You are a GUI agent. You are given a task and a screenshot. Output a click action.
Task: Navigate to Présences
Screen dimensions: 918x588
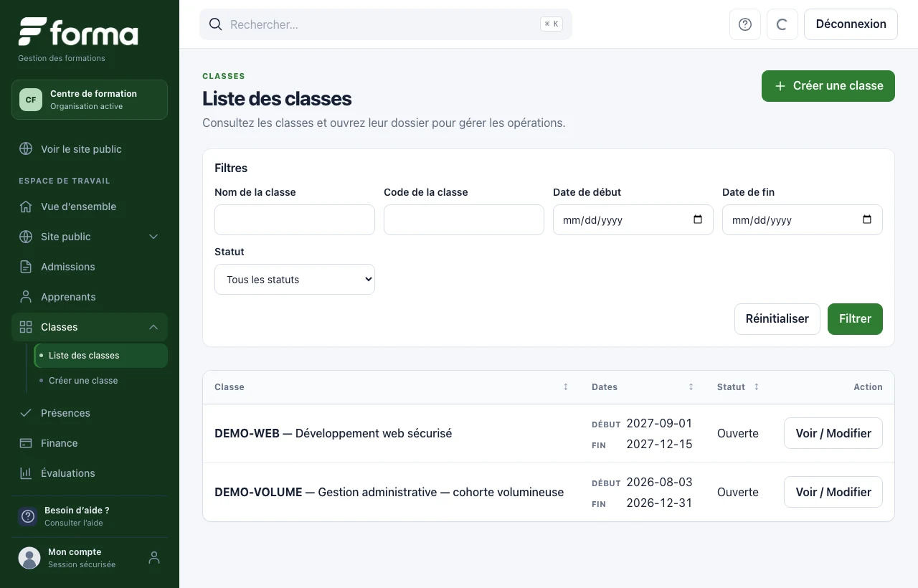tap(90, 413)
